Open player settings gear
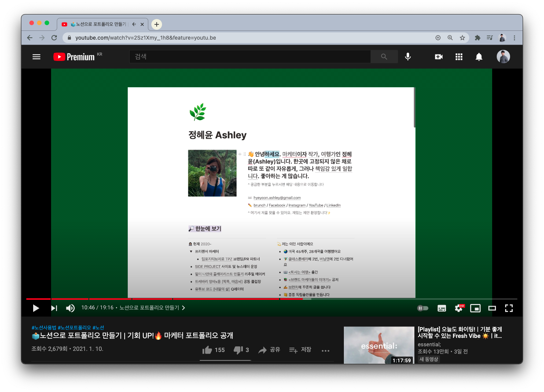544x392 pixels. (x=459, y=308)
